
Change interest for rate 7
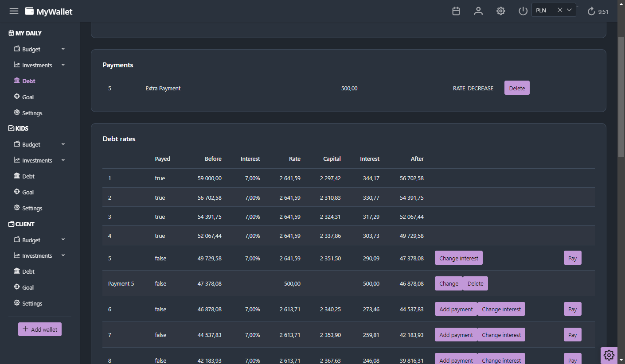point(501,335)
